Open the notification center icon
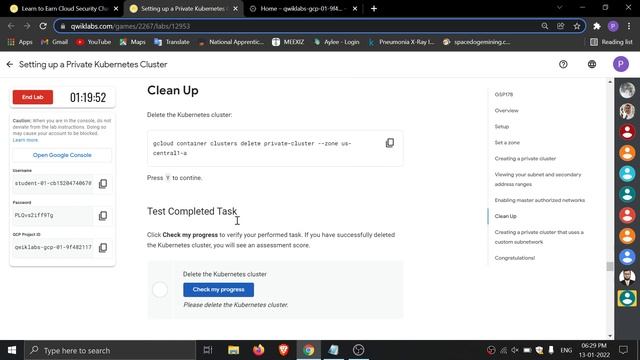Viewport: 640px width, 360px height. 623,350
